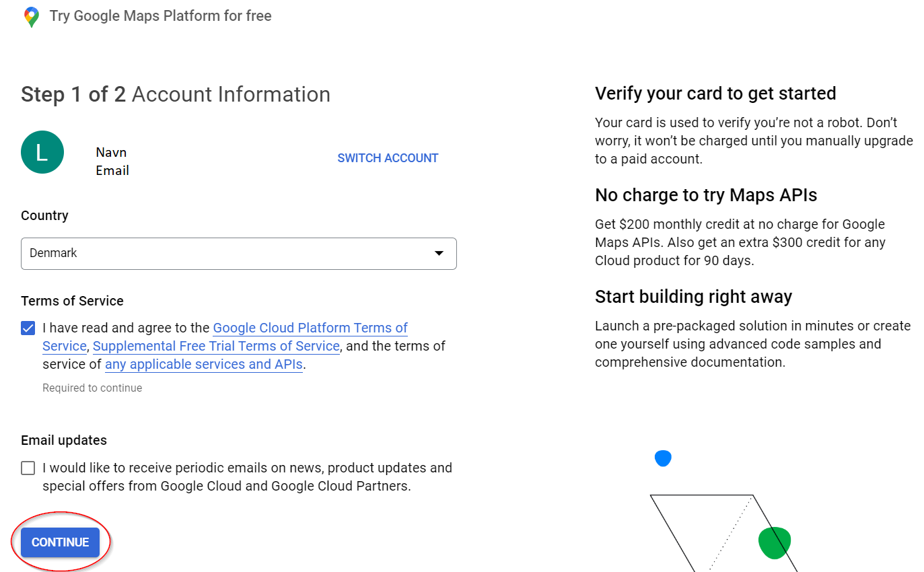Click the blue CONTINUE button

(60, 542)
